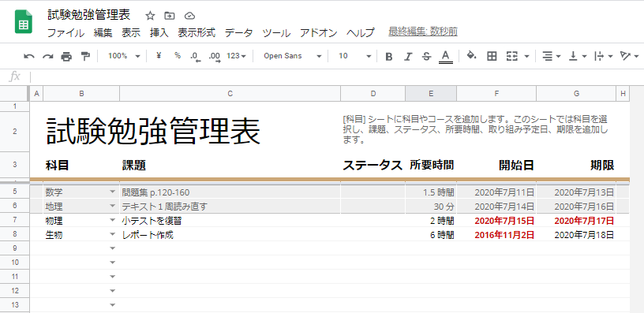Open the dropdown arrow in row 9
This screenshot has width=644, height=313.
click(x=113, y=248)
